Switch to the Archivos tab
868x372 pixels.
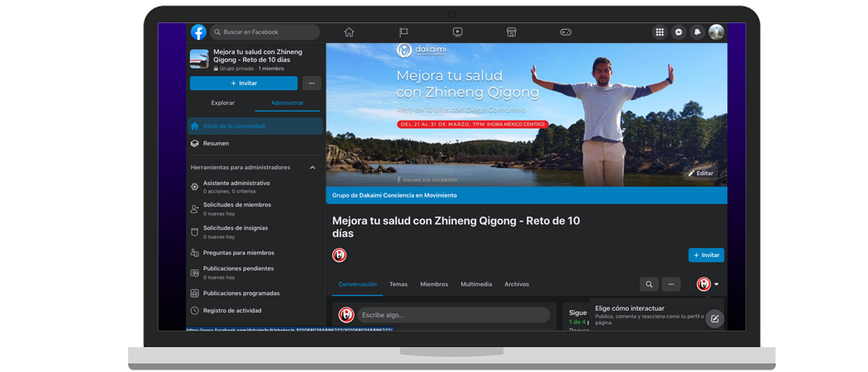[x=517, y=284]
